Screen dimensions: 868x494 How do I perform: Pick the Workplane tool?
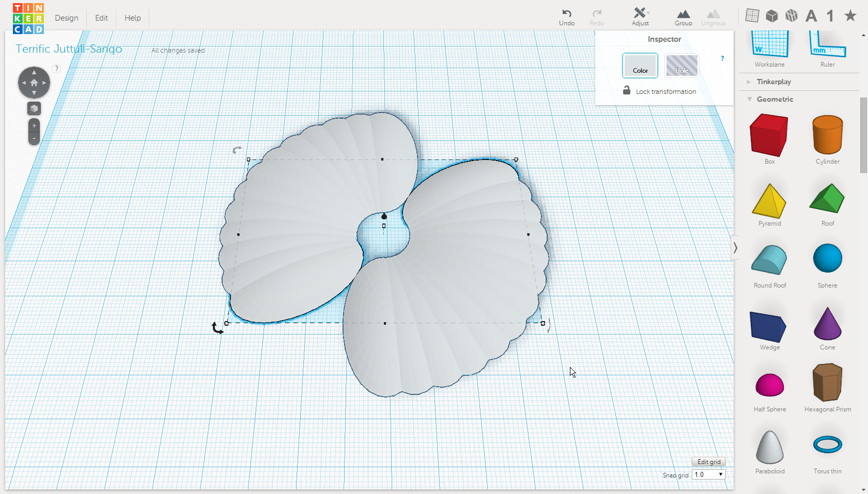coord(770,49)
